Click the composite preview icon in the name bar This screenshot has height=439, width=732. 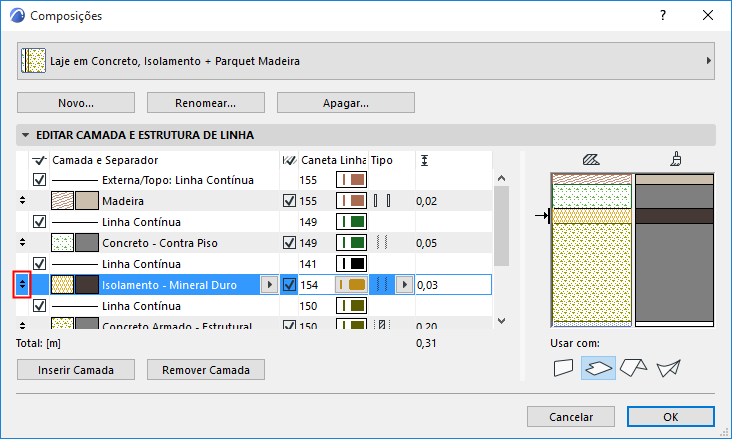(33, 61)
